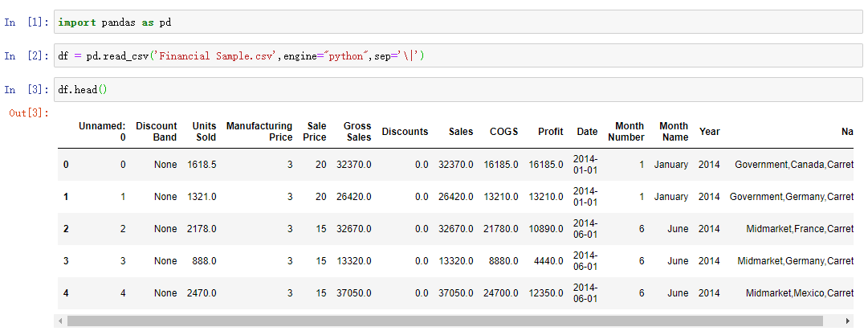This screenshot has width=868, height=331.
Task: Click the Units Sold value 1618.5
Action: (x=202, y=165)
